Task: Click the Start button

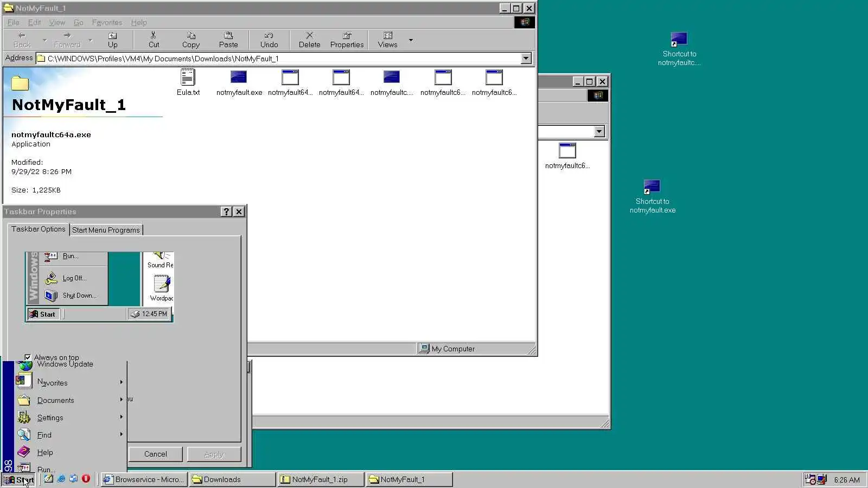Action: tap(19, 479)
